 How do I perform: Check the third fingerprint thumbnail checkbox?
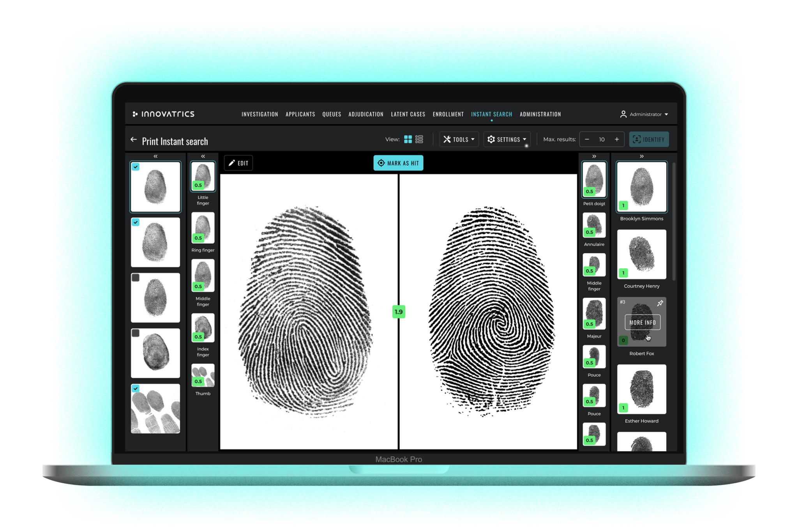click(136, 277)
